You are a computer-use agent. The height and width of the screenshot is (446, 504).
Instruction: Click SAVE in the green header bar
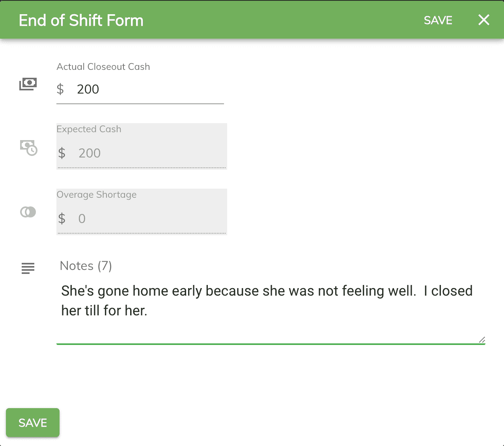point(438,20)
